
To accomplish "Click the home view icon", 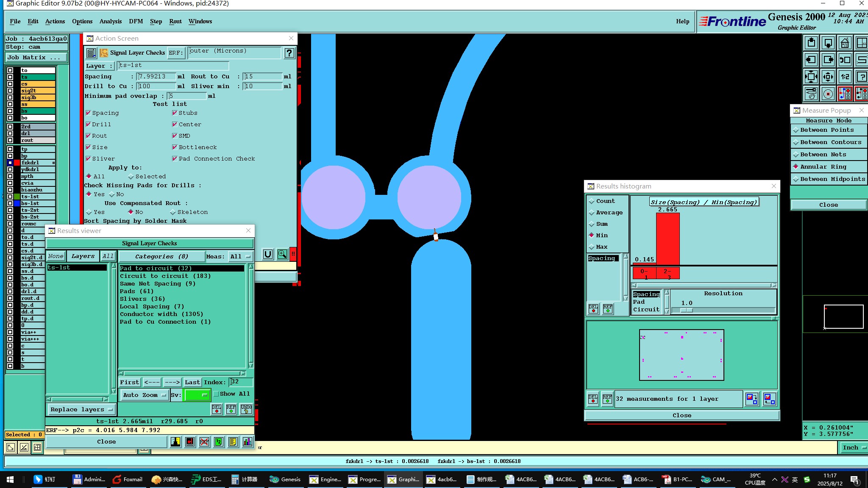I will [x=845, y=43].
